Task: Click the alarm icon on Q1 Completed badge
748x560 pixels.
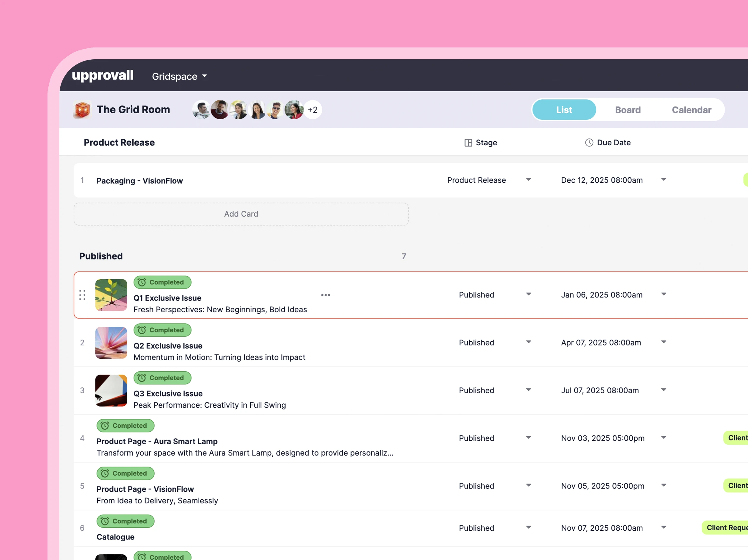Action: 142,282
